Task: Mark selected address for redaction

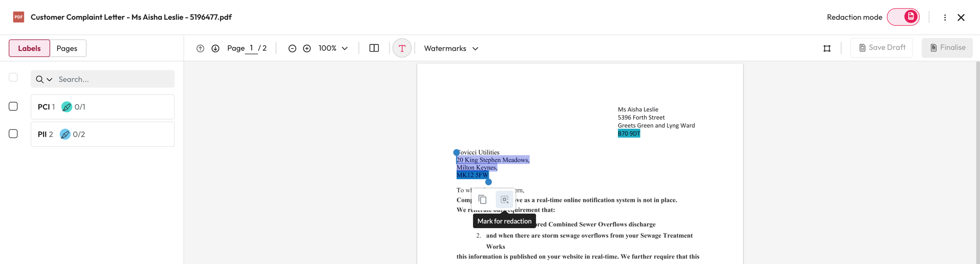Action: point(504,199)
